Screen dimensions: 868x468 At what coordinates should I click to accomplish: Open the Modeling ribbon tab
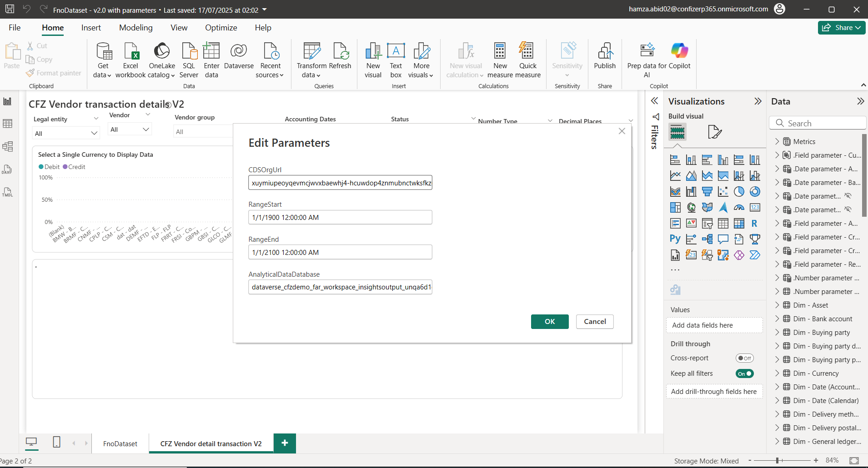(135, 28)
